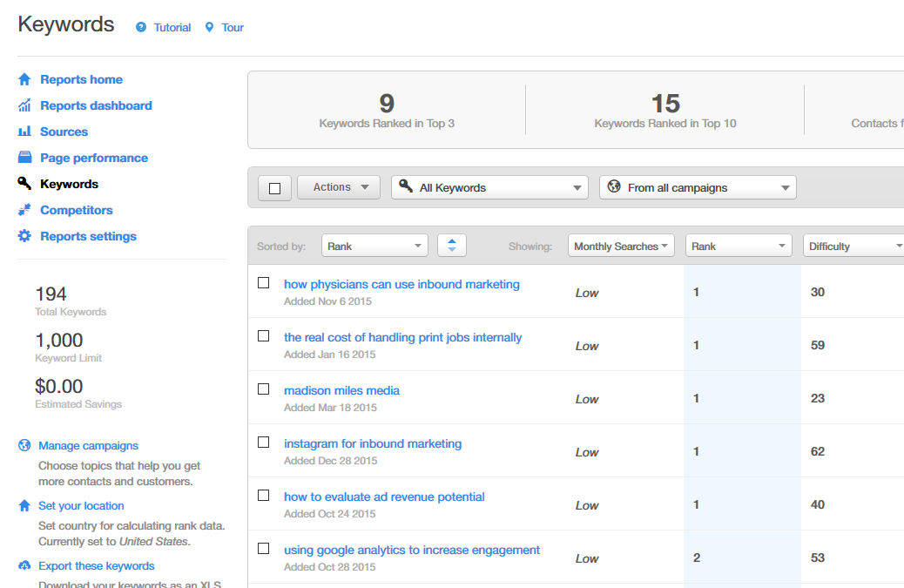Click difficulty value 59
Screen dimensions: 904x588
818,345
